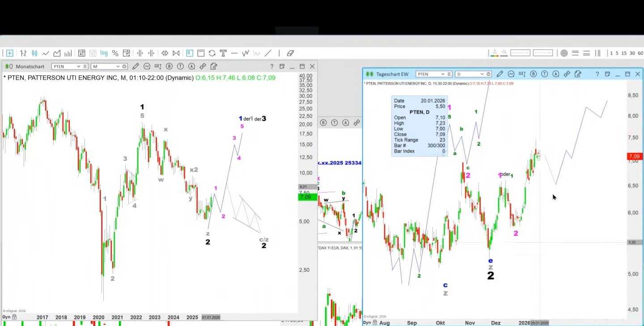This screenshot has width=644, height=326.
Task: Pick the Elliott wave drawing tool
Action: tap(246, 53)
